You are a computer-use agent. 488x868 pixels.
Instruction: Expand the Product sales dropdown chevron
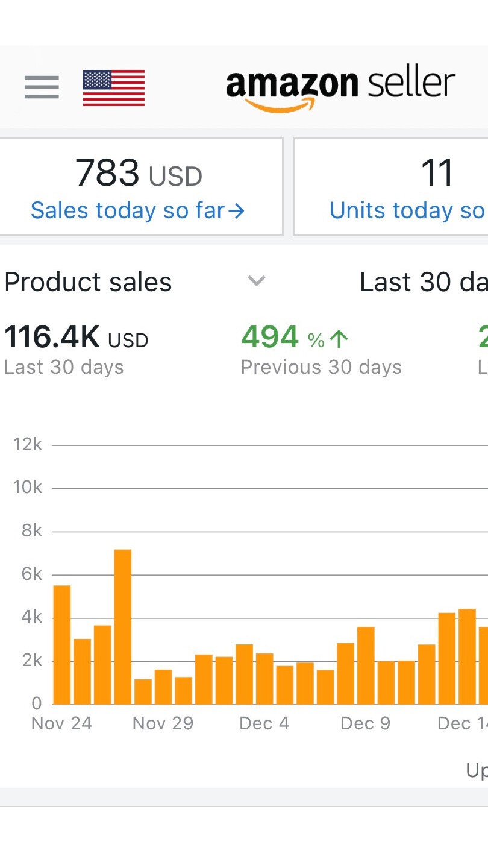(257, 281)
